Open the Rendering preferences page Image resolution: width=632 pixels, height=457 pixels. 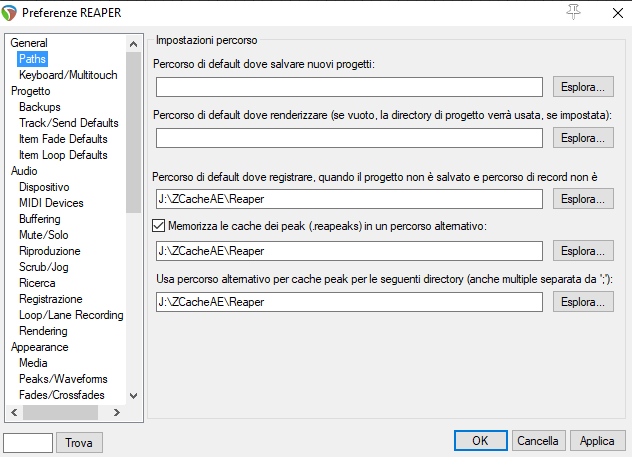tap(43, 331)
